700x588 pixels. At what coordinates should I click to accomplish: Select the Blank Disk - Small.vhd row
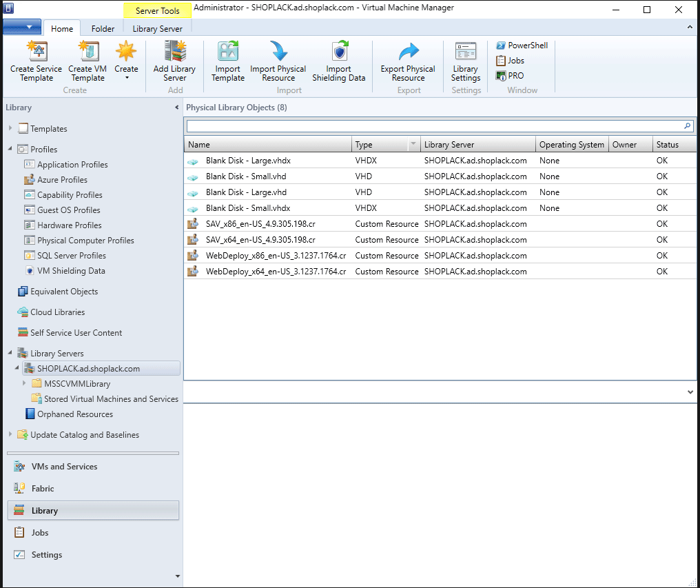(x=440, y=176)
